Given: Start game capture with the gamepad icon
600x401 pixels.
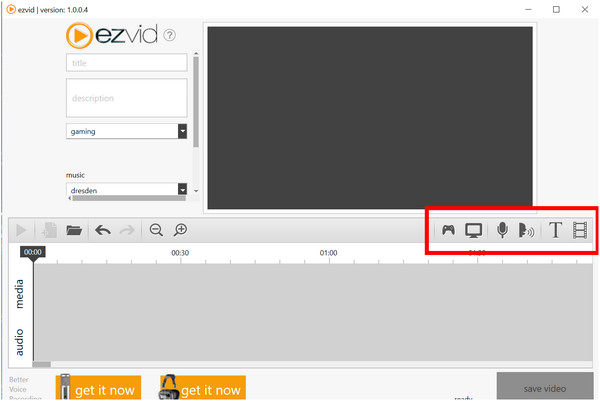Looking at the screenshot, I should coord(448,230).
